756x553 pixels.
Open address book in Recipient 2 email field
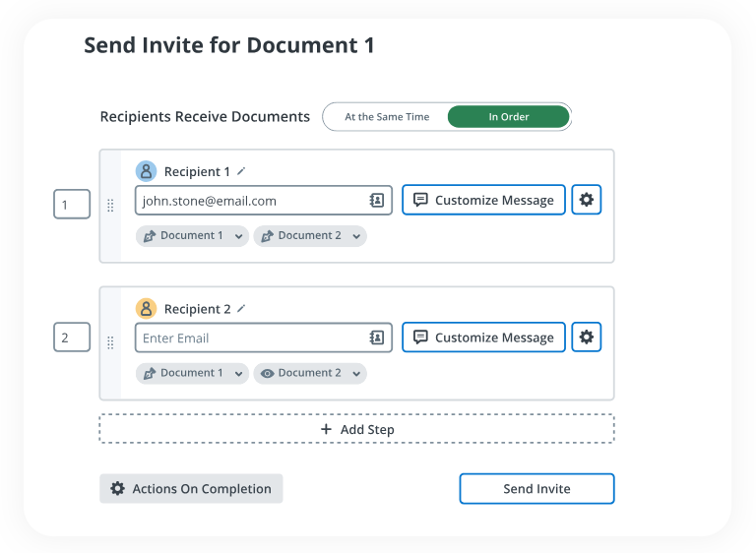pyautogui.click(x=377, y=338)
